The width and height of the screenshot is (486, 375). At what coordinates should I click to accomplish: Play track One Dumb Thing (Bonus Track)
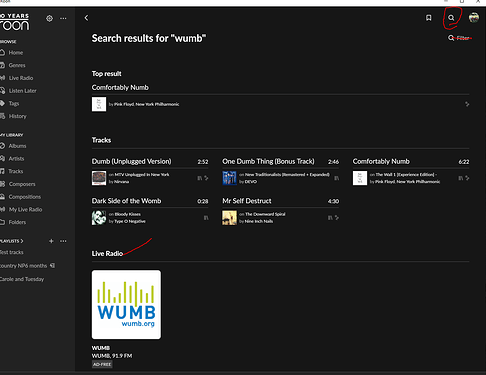268,161
